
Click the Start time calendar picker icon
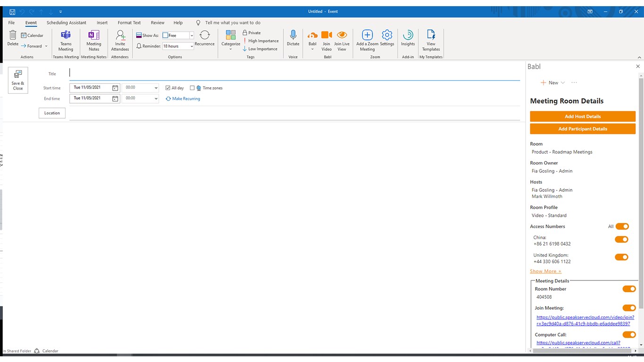click(x=115, y=88)
